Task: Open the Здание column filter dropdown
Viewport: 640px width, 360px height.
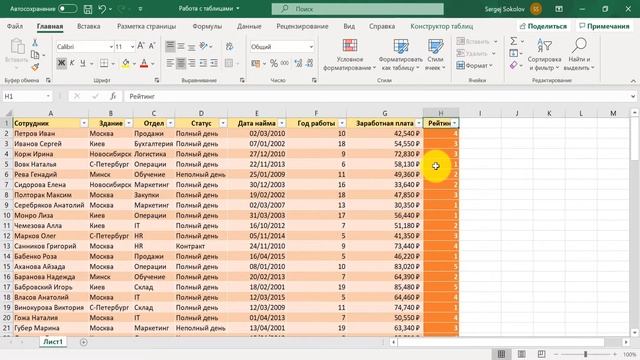Action: point(129,123)
